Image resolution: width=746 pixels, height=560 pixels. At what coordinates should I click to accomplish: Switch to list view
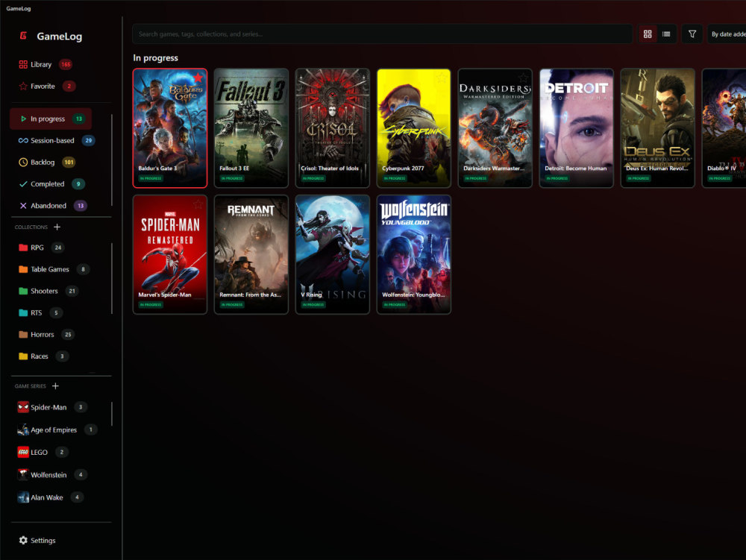666,34
